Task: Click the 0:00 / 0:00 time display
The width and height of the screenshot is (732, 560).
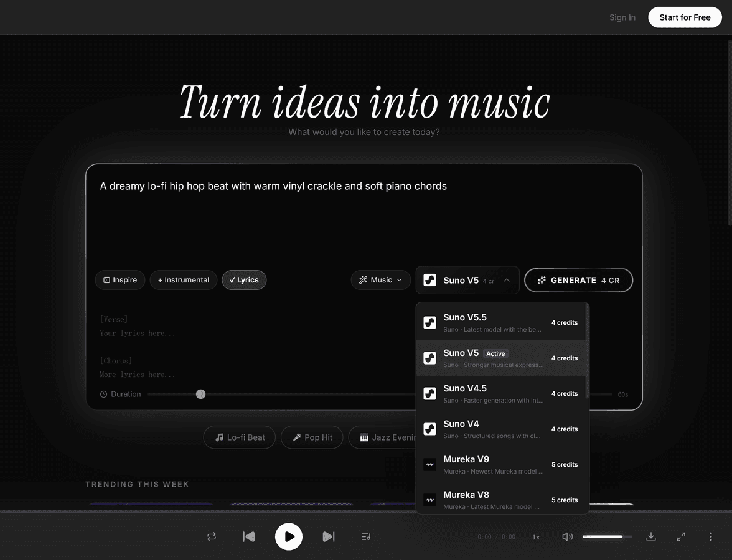Action: 496,537
